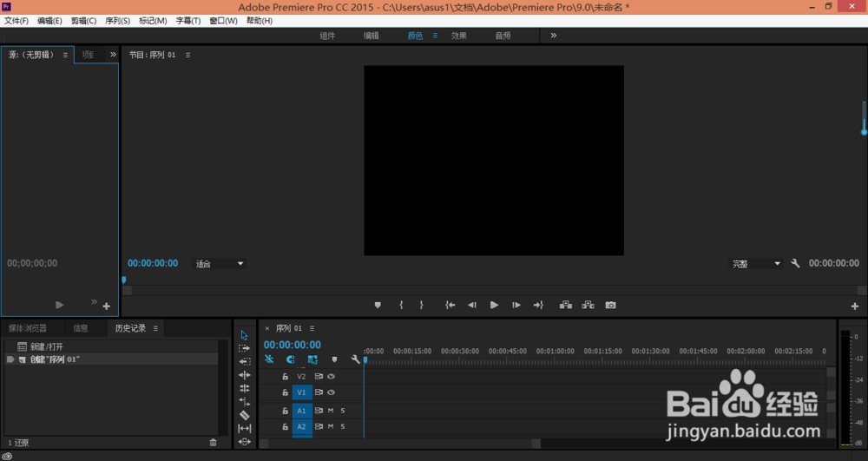Viewport: 868px width, 461px height.
Task: Toggle A1 sync lock
Action: click(319, 411)
